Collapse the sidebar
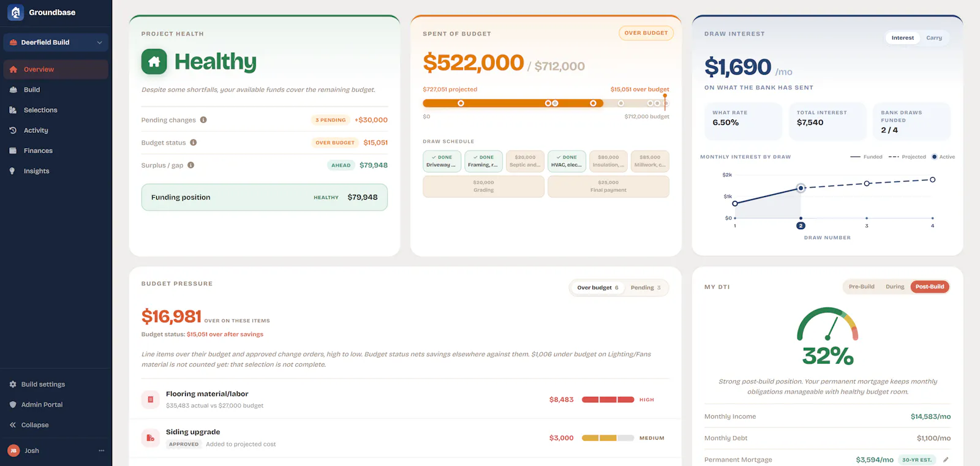This screenshot has width=980, height=466. (56, 425)
